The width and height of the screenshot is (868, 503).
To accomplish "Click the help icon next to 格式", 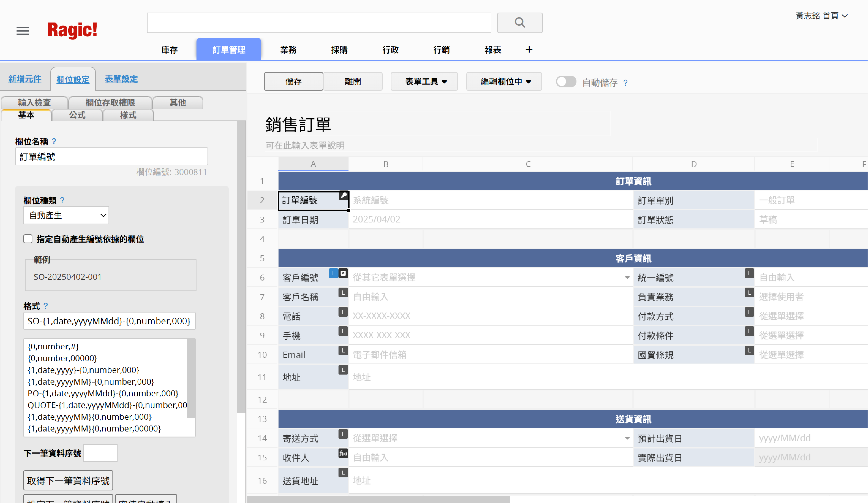I will 46,306.
